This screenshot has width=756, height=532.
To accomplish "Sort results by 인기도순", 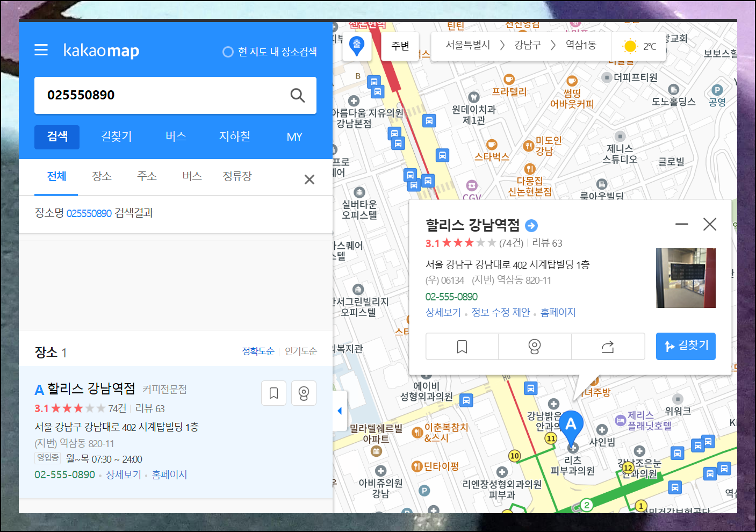I will coord(301,351).
